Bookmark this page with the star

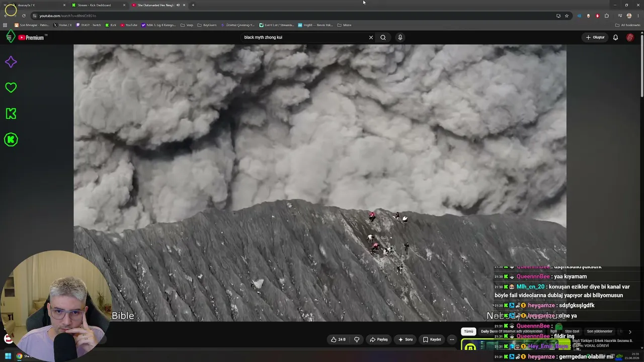[x=567, y=16]
